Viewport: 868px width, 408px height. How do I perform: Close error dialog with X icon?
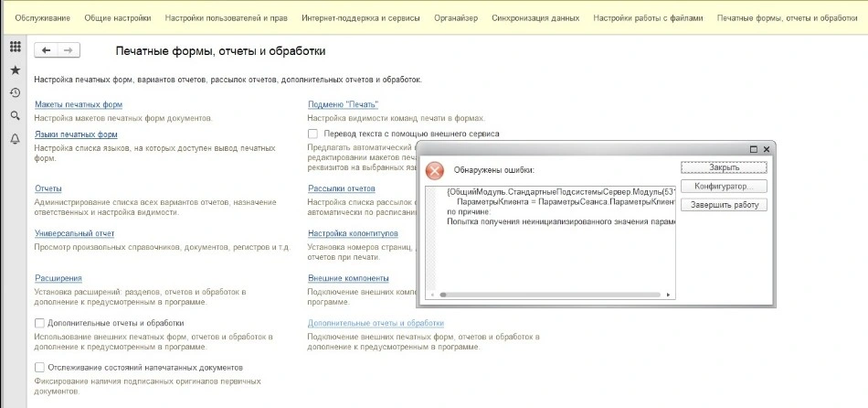point(767,149)
